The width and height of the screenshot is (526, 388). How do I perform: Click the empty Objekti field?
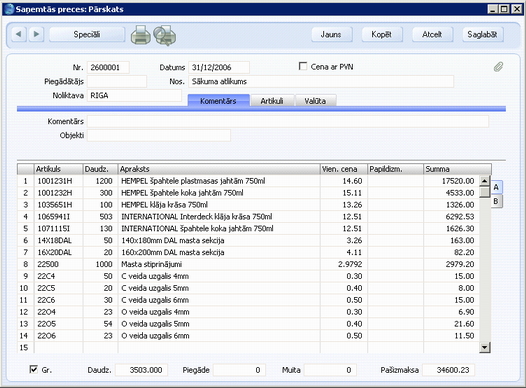(159, 135)
